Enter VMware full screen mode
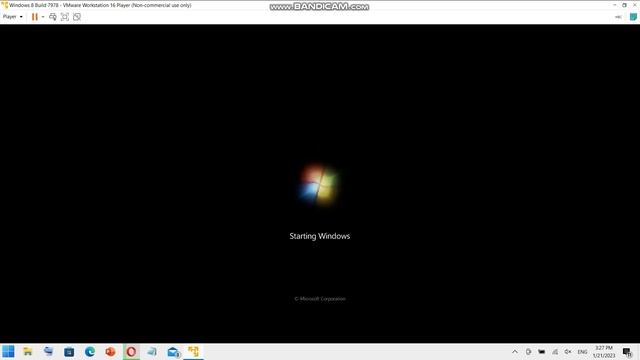Screen dimensions: 640x360 point(64,17)
